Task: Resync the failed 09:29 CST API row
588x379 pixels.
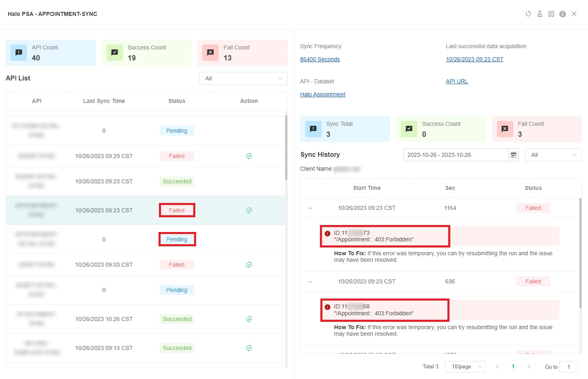Action: 249,156
